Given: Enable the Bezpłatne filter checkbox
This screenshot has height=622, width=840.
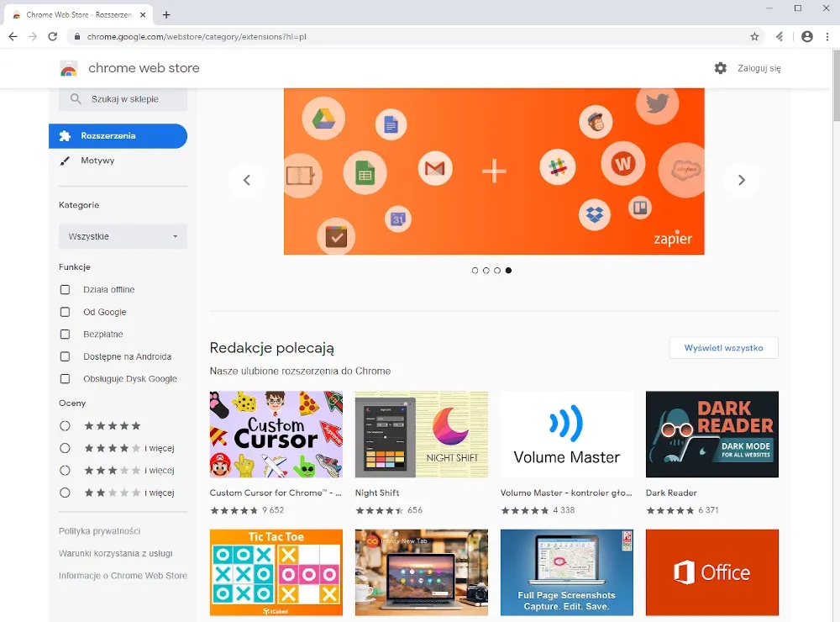Looking at the screenshot, I should click(x=65, y=334).
